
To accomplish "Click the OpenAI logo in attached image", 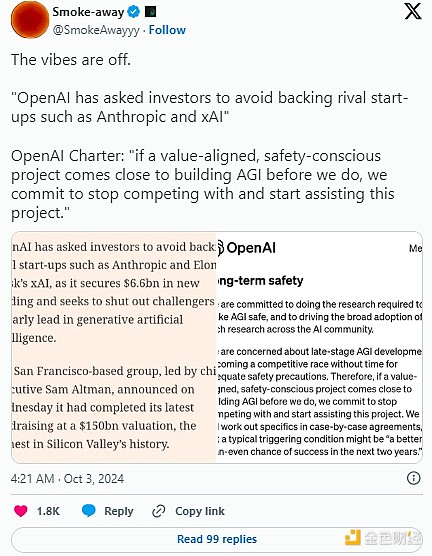I will [x=247, y=248].
